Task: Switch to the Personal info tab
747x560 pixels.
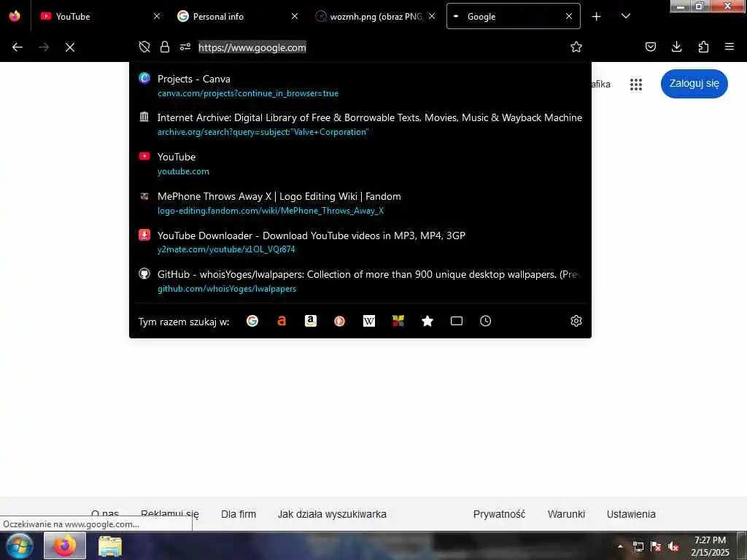Action: click(x=237, y=16)
